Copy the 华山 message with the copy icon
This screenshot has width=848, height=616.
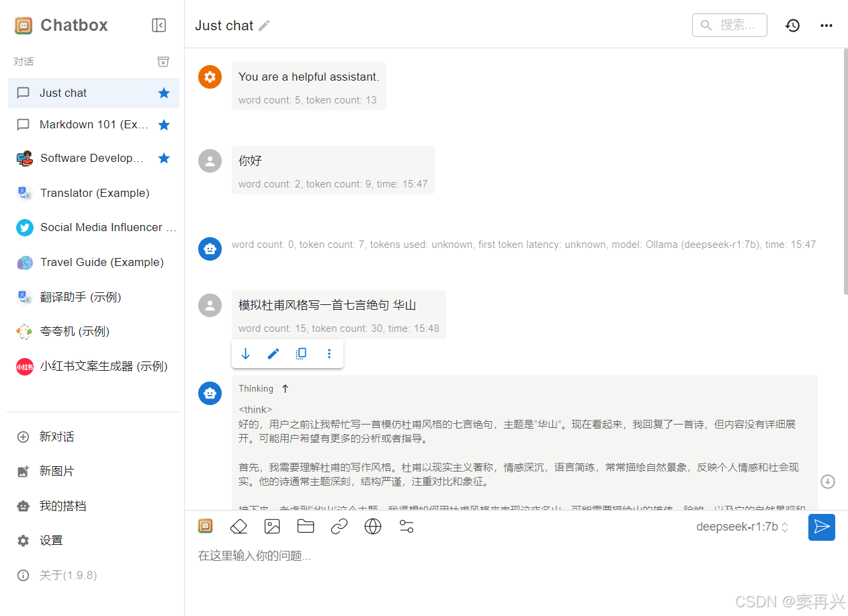click(302, 354)
